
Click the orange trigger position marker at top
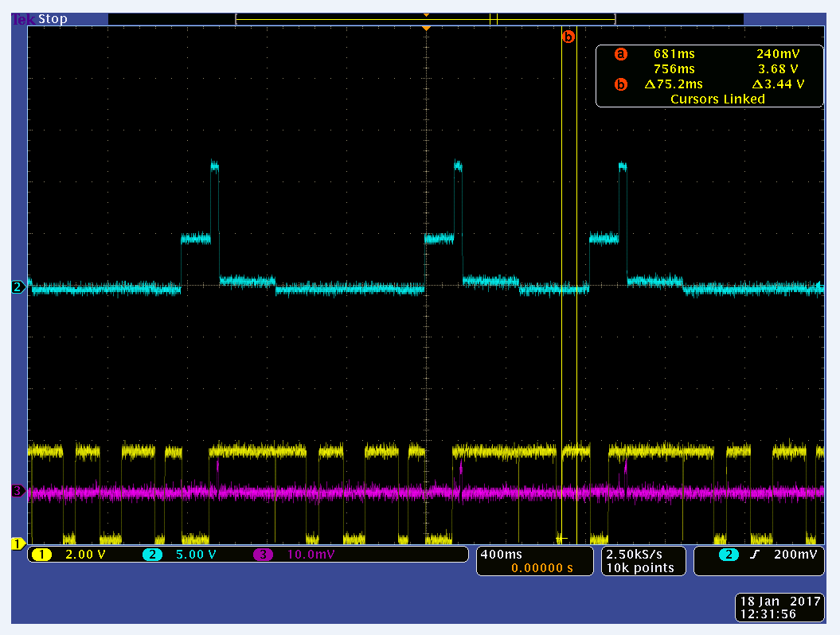point(427,28)
